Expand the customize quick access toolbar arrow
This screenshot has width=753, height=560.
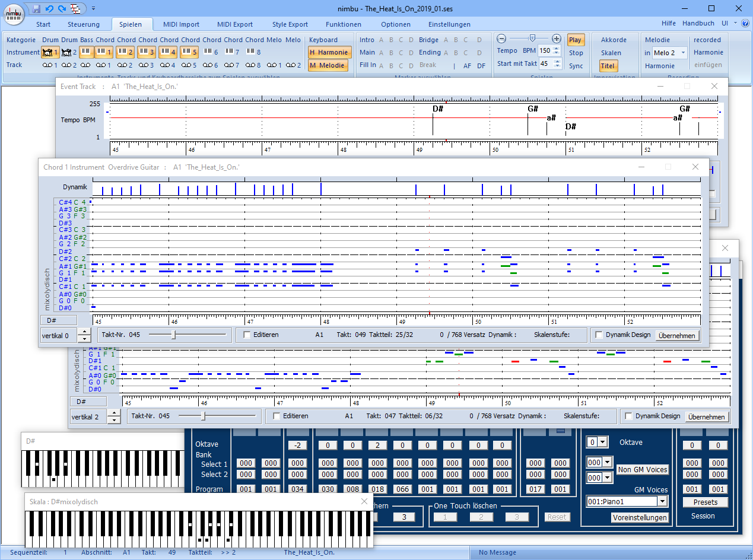pyautogui.click(x=94, y=8)
